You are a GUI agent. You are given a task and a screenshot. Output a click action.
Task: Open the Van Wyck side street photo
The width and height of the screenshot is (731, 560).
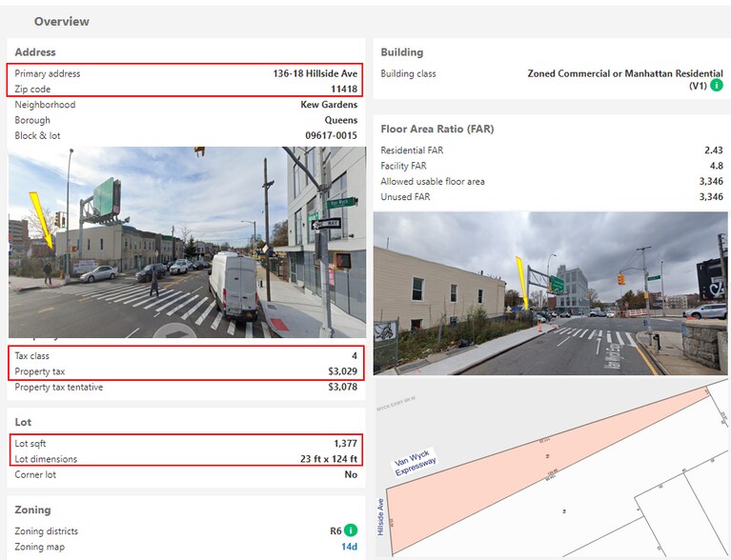click(550, 292)
